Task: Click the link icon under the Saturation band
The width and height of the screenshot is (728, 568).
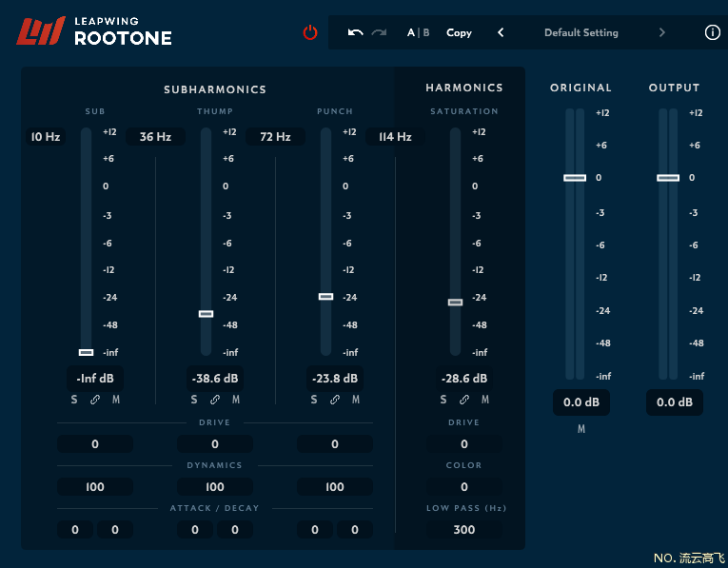Action: pyautogui.click(x=464, y=400)
